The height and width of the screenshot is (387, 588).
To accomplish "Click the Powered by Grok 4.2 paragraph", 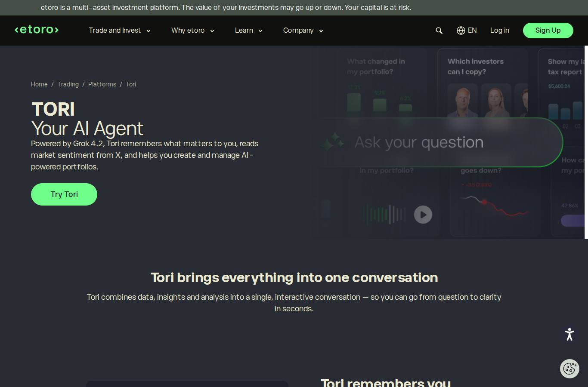I will (145, 155).
